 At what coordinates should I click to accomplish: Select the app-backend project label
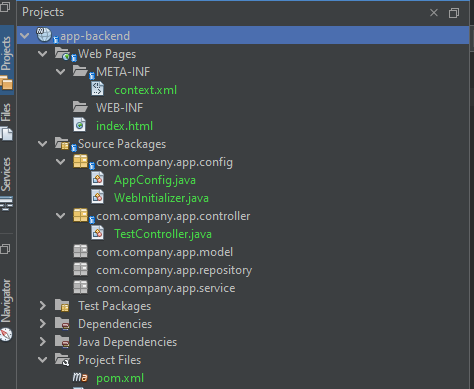coord(95,36)
